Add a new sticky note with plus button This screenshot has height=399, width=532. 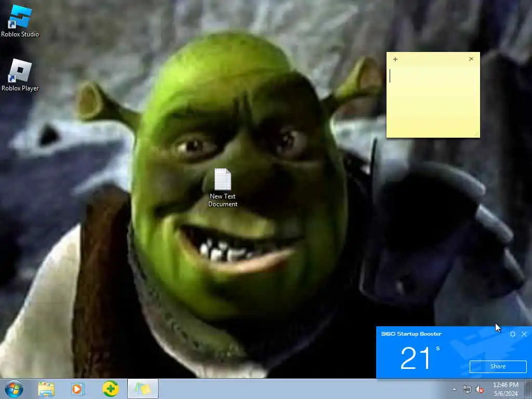pos(395,59)
